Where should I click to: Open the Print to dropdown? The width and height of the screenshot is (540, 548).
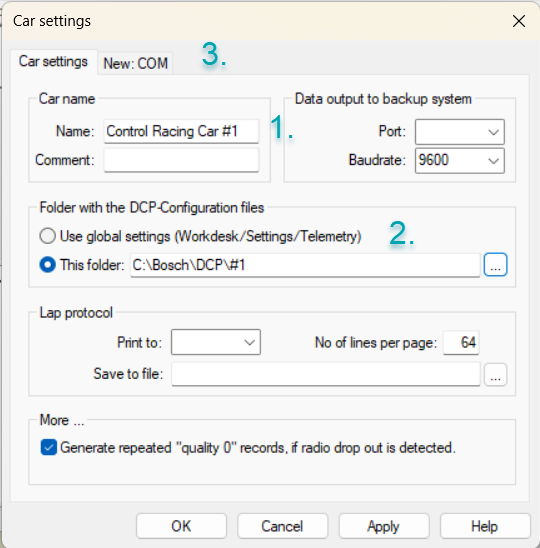pyautogui.click(x=216, y=342)
